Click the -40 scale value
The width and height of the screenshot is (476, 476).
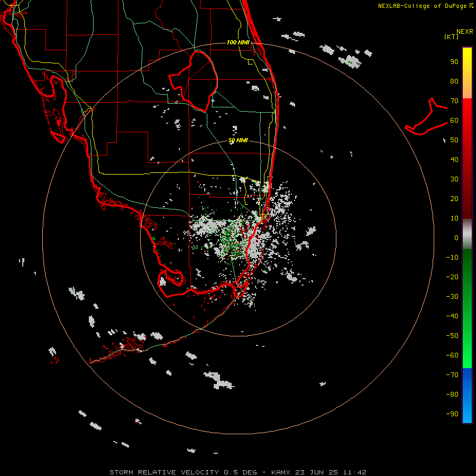452,316
